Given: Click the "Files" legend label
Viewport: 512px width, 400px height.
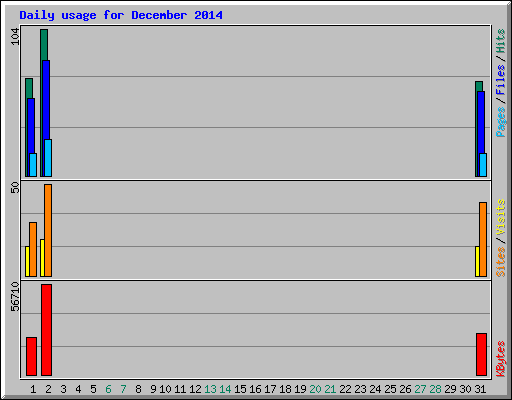Looking at the screenshot, I should pyautogui.click(x=501, y=80).
